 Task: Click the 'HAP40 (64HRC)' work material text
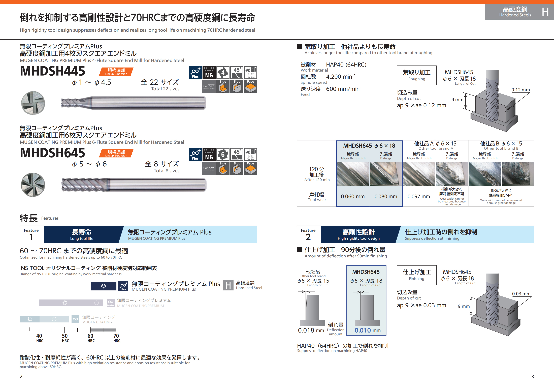tap(346, 65)
